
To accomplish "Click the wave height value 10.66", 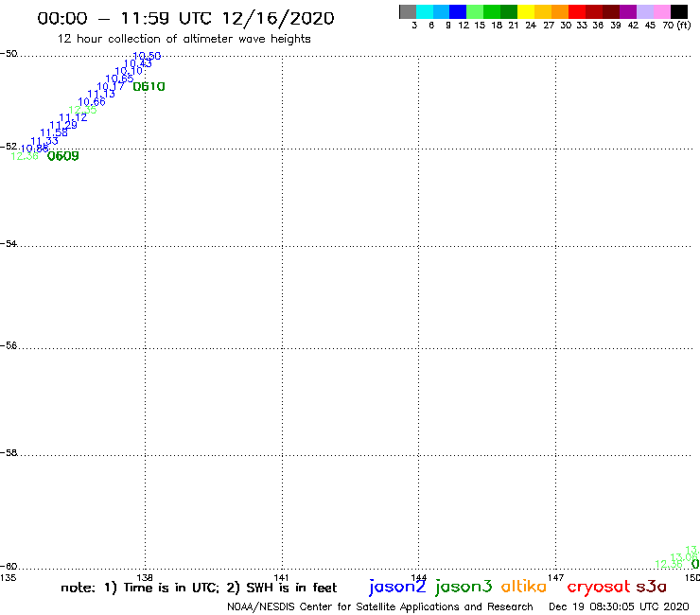I will (x=92, y=102).
